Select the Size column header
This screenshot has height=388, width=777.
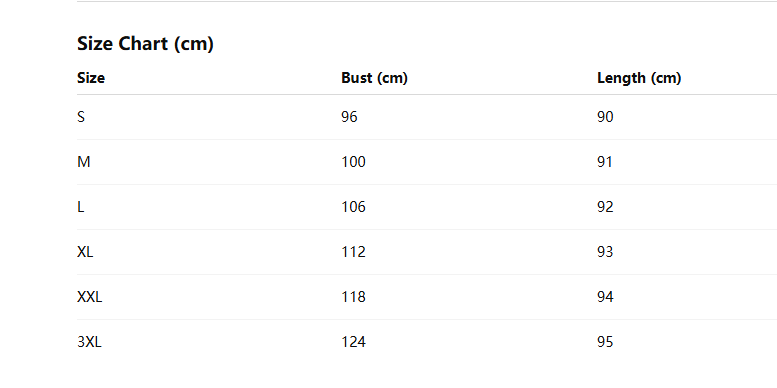point(91,78)
